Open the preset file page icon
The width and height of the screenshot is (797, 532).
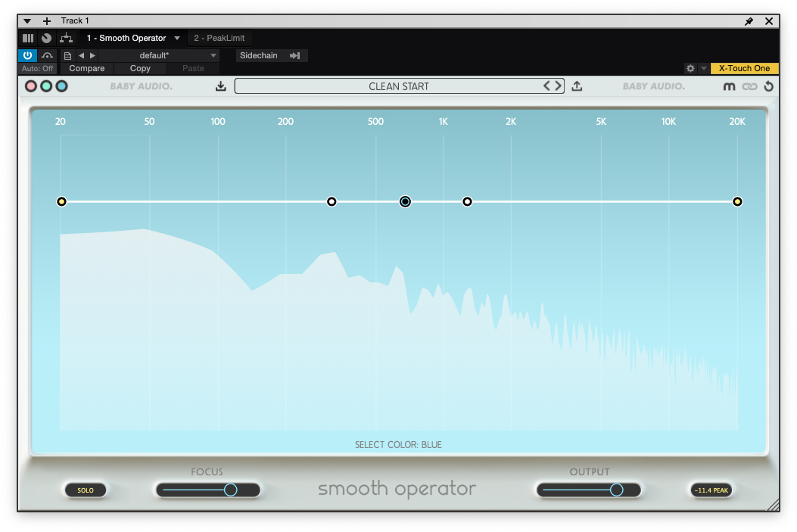(x=67, y=55)
